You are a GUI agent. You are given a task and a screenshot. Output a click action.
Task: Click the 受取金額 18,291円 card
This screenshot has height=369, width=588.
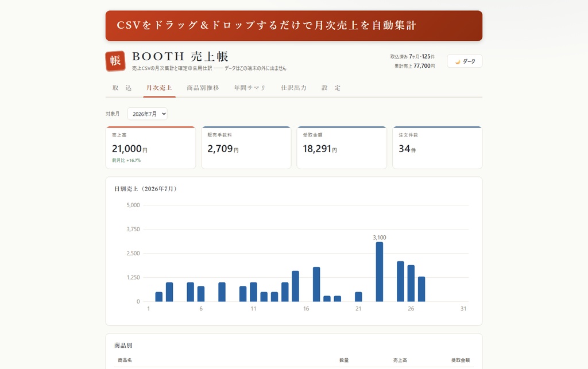click(342, 147)
